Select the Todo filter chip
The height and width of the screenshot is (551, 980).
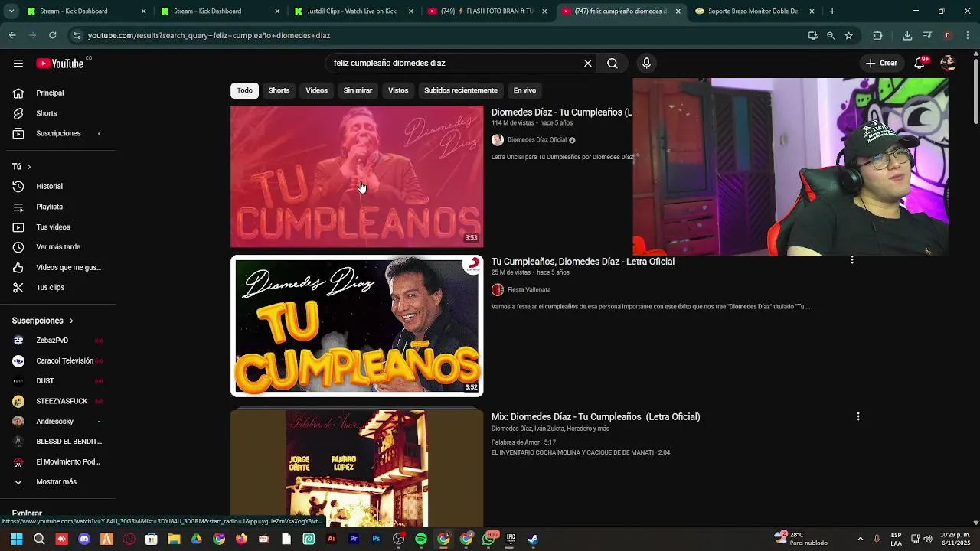click(x=244, y=90)
